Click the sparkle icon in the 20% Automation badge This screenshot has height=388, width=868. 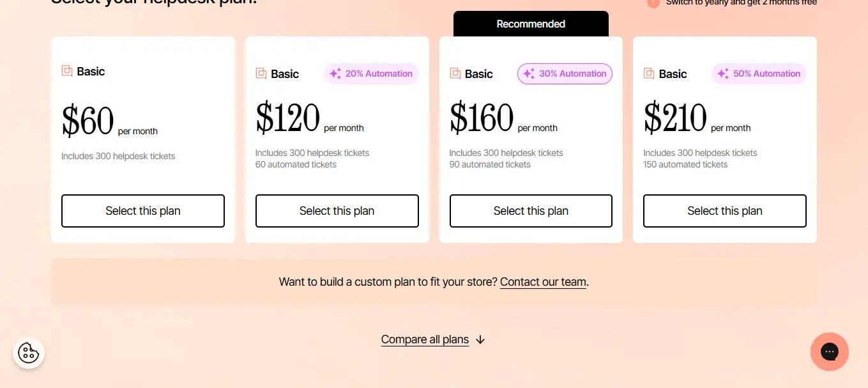pos(335,74)
